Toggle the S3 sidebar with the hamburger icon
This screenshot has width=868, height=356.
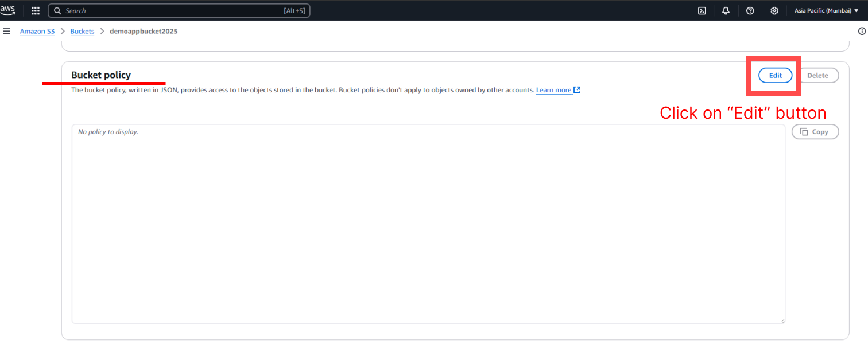(x=6, y=31)
